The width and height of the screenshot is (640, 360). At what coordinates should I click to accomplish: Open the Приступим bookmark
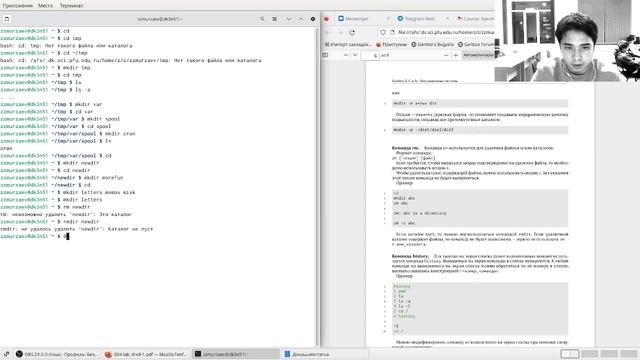(391, 44)
